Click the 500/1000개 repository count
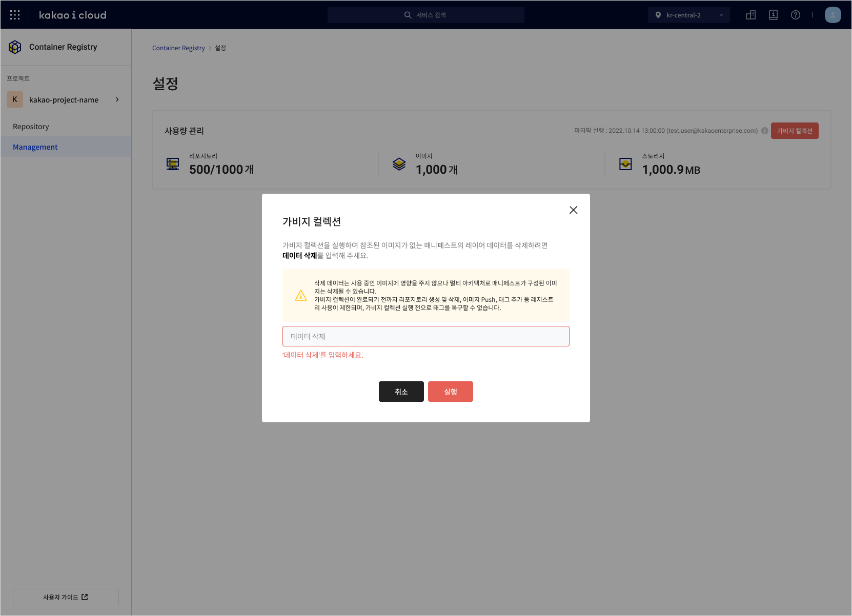Image resolution: width=852 pixels, height=616 pixels. tap(221, 170)
